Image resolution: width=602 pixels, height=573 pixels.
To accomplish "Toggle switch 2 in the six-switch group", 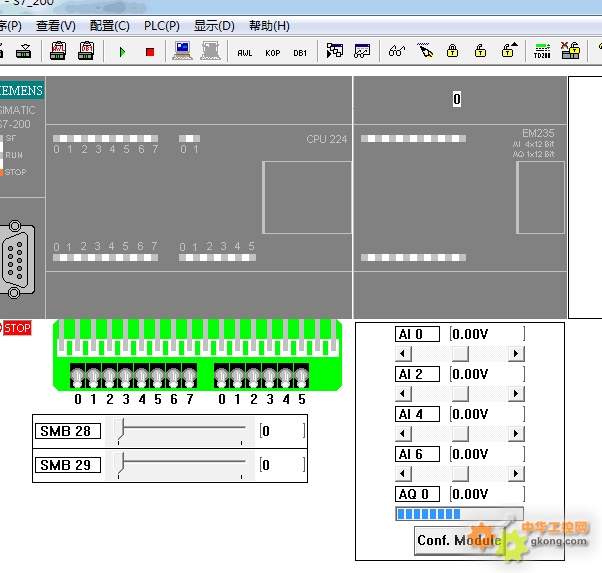I will click(x=253, y=376).
